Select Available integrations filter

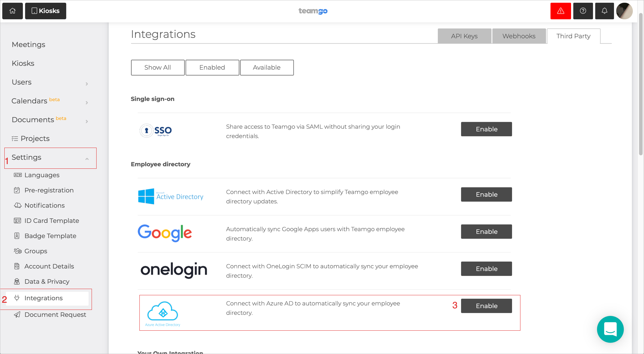click(266, 67)
